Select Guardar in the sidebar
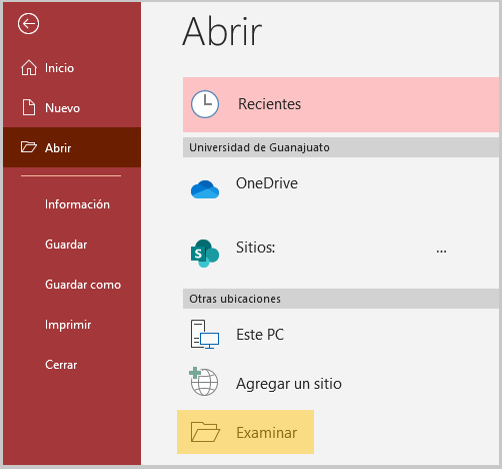This screenshot has height=470, width=503. click(66, 244)
